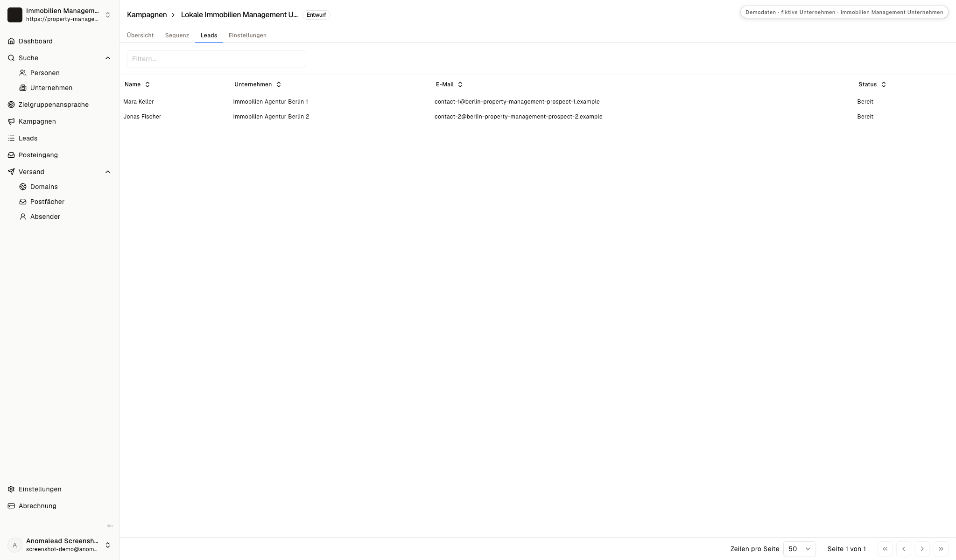Screen dimensions: 956x560
Task: Click the Posteingang inbox icon
Action: 11,155
